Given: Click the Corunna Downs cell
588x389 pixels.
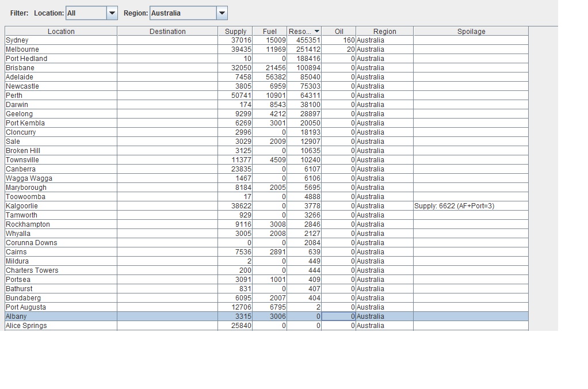Looking at the screenshot, I should tap(61, 243).
